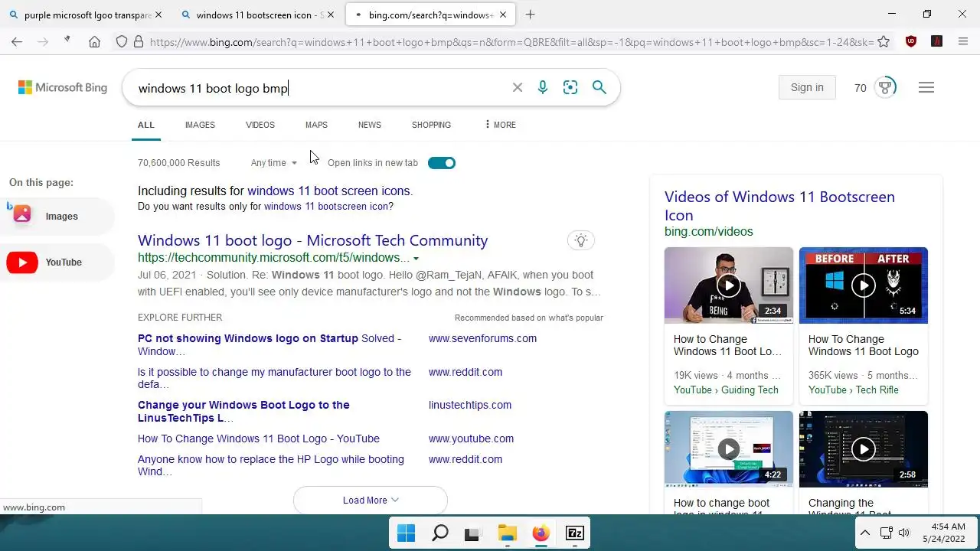Switch to SHOPPING tab

pos(431,125)
